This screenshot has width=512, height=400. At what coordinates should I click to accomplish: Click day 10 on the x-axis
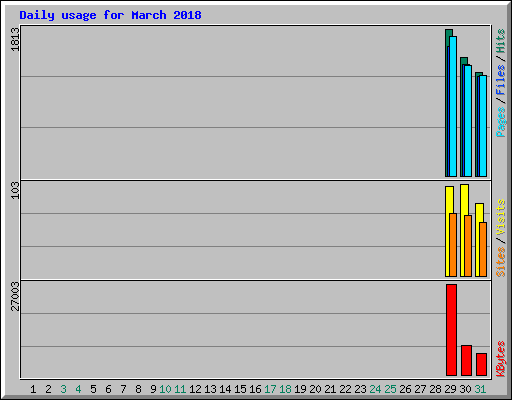tap(165, 389)
